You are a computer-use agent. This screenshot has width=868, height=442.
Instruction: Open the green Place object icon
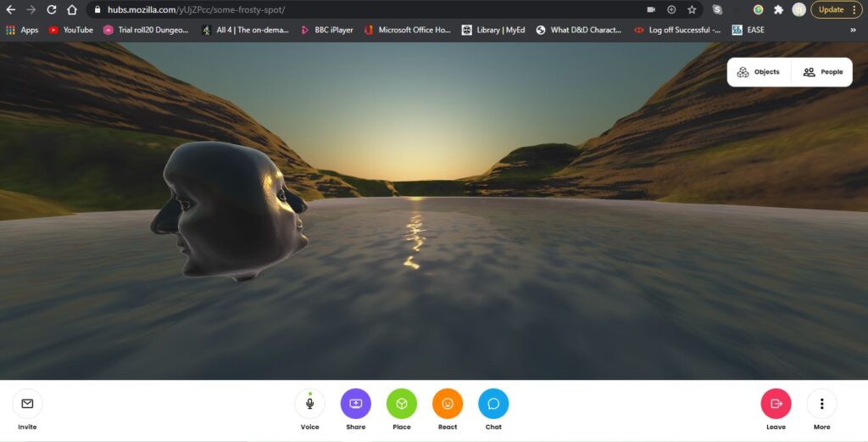click(x=402, y=404)
